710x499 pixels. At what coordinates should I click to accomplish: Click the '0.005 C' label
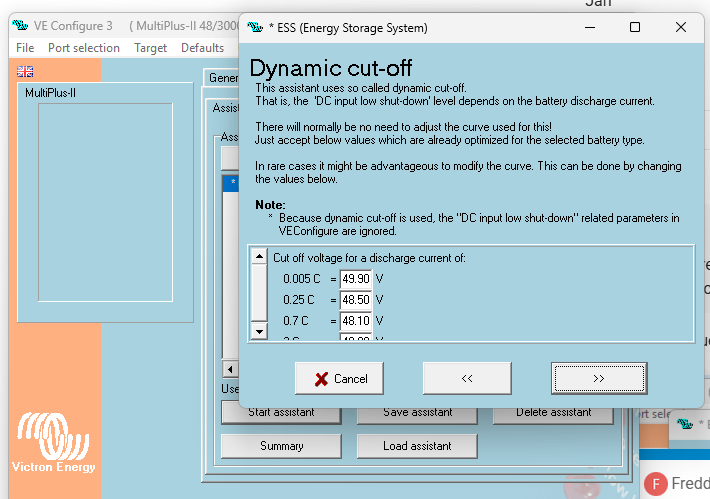(302, 278)
